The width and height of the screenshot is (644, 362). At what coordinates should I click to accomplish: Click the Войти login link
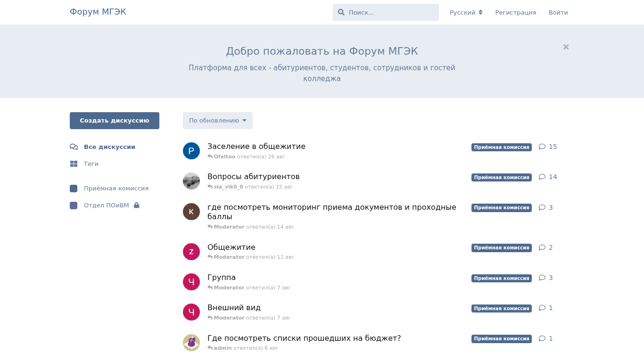click(x=558, y=13)
